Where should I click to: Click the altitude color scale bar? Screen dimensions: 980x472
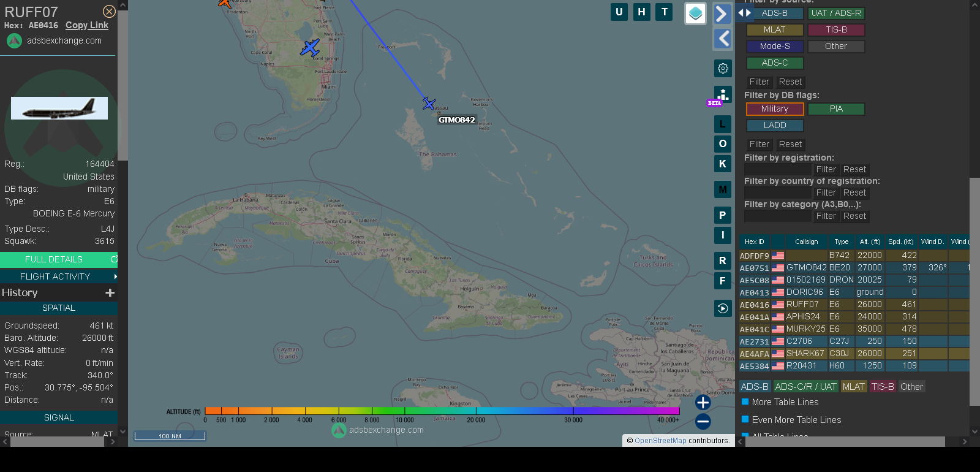click(x=442, y=411)
